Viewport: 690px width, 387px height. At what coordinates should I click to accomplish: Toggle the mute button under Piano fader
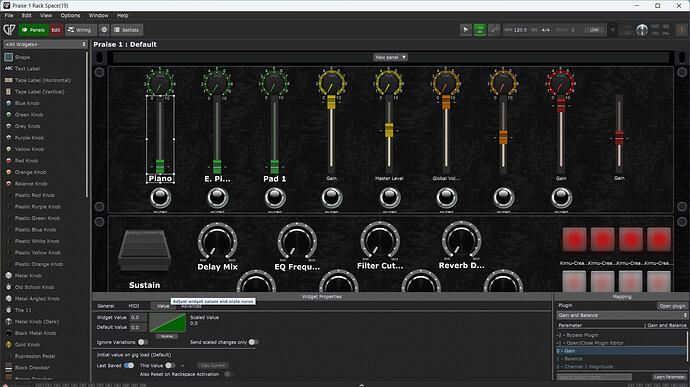point(160,198)
